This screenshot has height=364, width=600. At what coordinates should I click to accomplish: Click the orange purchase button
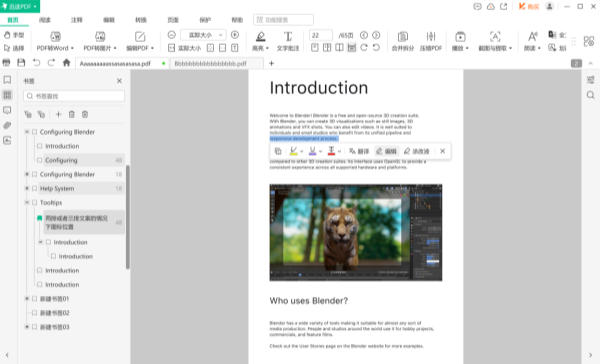(x=529, y=7)
